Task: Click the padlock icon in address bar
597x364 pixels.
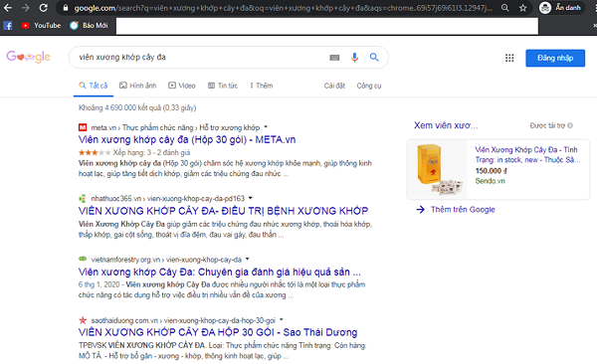Action: click(66, 8)
